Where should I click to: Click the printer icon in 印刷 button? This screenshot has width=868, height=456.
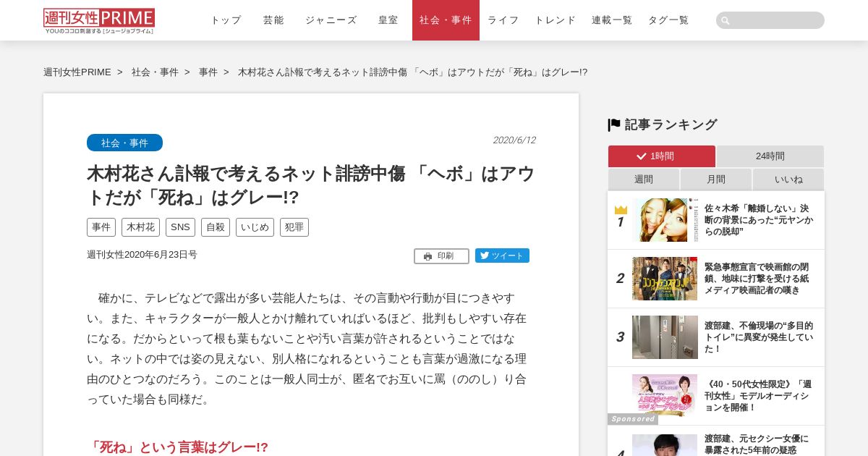[x=427, y=256]
